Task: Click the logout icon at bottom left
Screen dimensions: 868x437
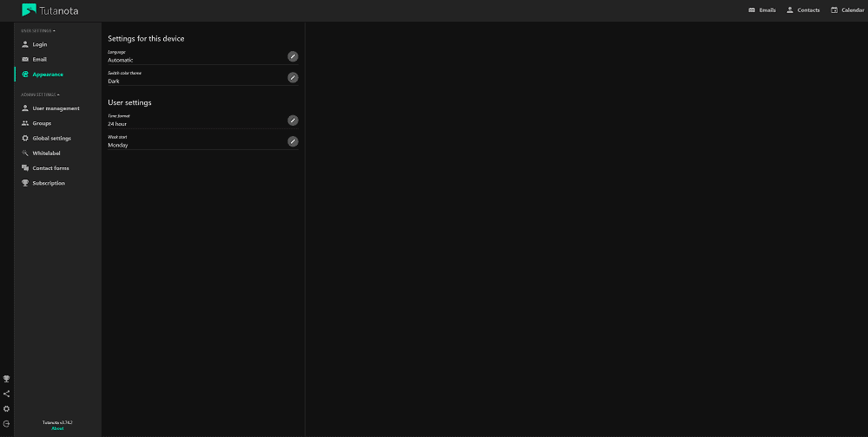Action: 7,423
